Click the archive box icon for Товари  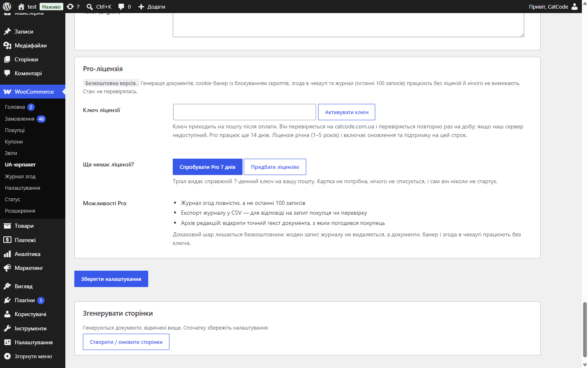(7, 226)
